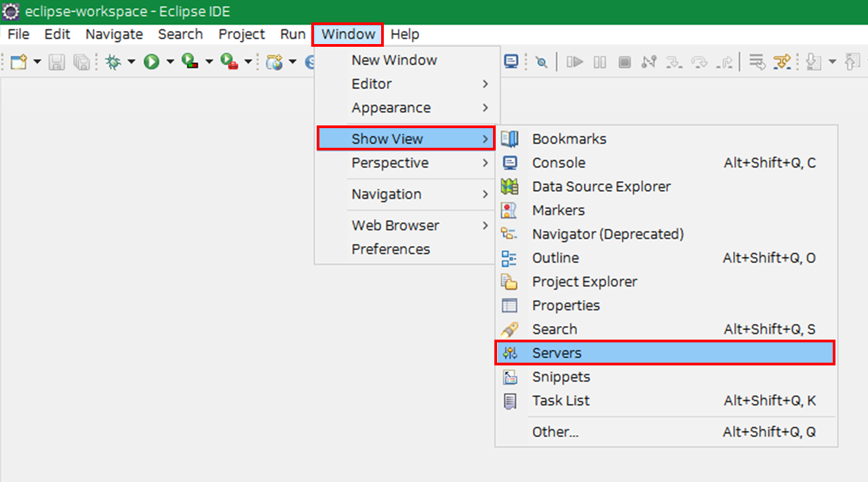The width and height of the screenshot is (868, 482).
Task: Open the External Tools dropdown arrow
Action: [x=248, y=62]
